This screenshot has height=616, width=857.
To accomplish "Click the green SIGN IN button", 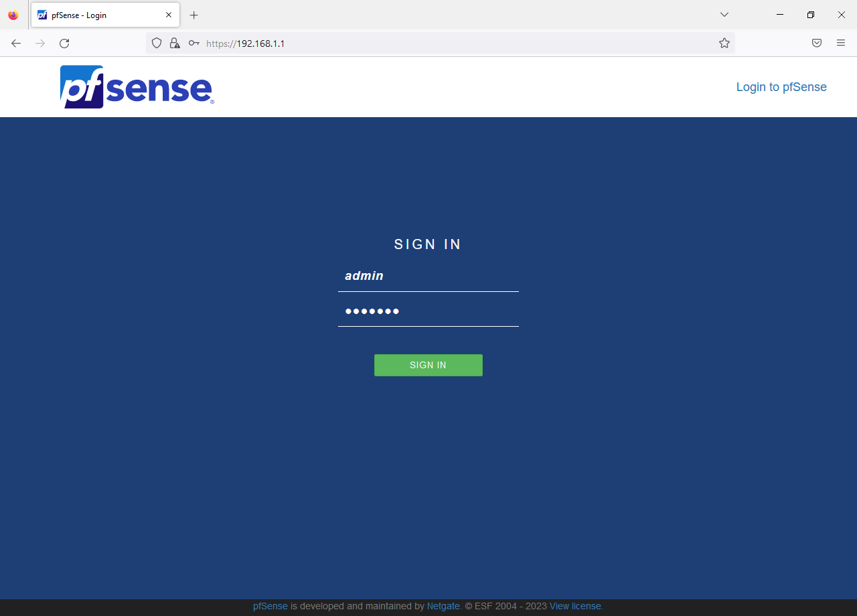I will pos(428,365).
